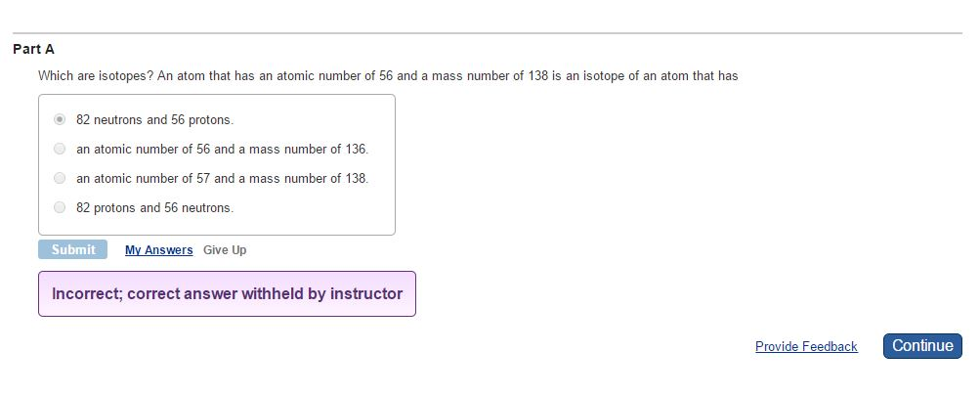Screen dimensions: 980x395
Task: Click the answer text '82 protons and 56 neutrons.'
Action: pyautogui.click(x=155, y=207)
